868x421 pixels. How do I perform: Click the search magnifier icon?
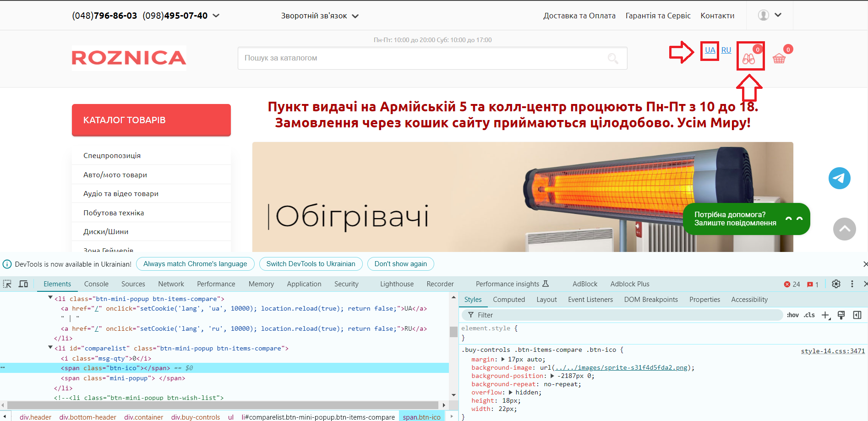click(612, 58)
